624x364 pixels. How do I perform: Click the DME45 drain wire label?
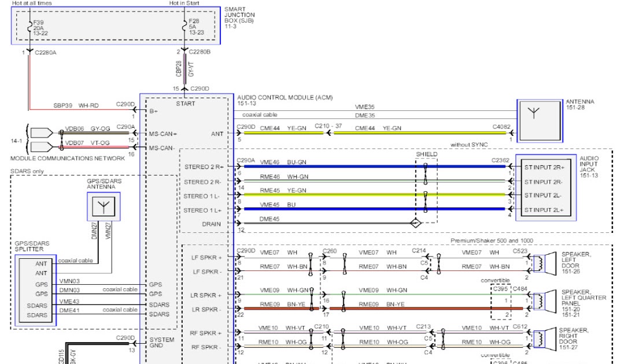[x=269, y=219]
